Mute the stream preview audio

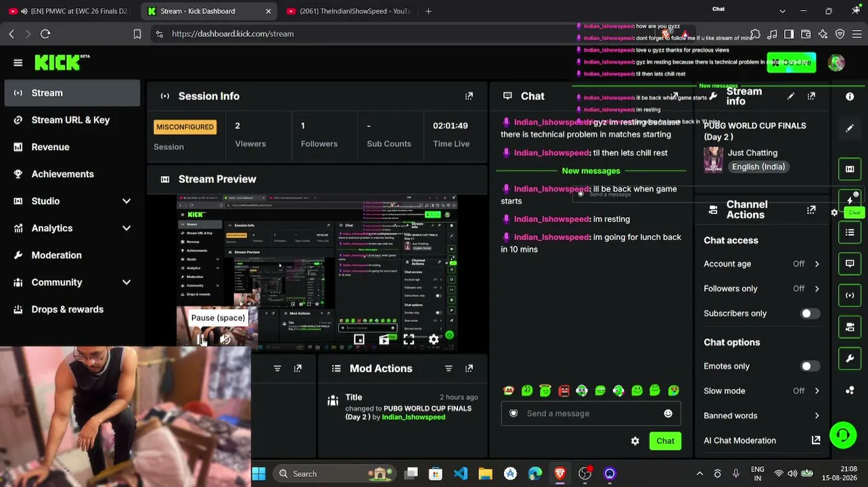pyautogui.click(x=225, y=340)
